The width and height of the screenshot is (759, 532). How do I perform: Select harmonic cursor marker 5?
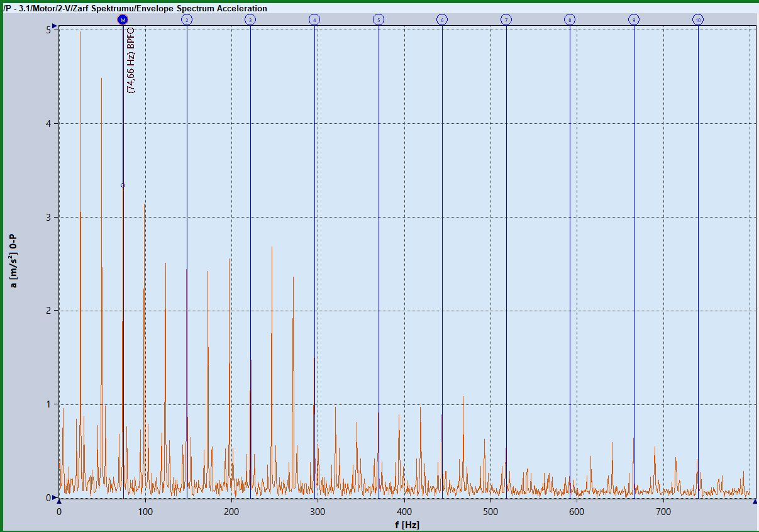click(x=379, y=19)
